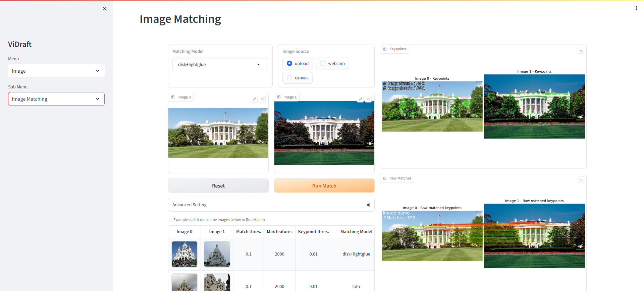Open the Menu dropdown showing Image
The image size is (644, 291).
[56, 71]
